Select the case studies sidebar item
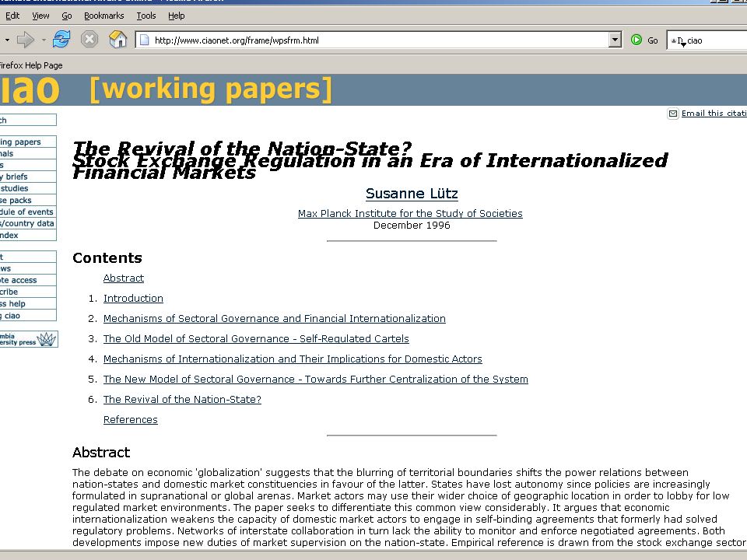The image size is (747, 560). pos(28,188)
